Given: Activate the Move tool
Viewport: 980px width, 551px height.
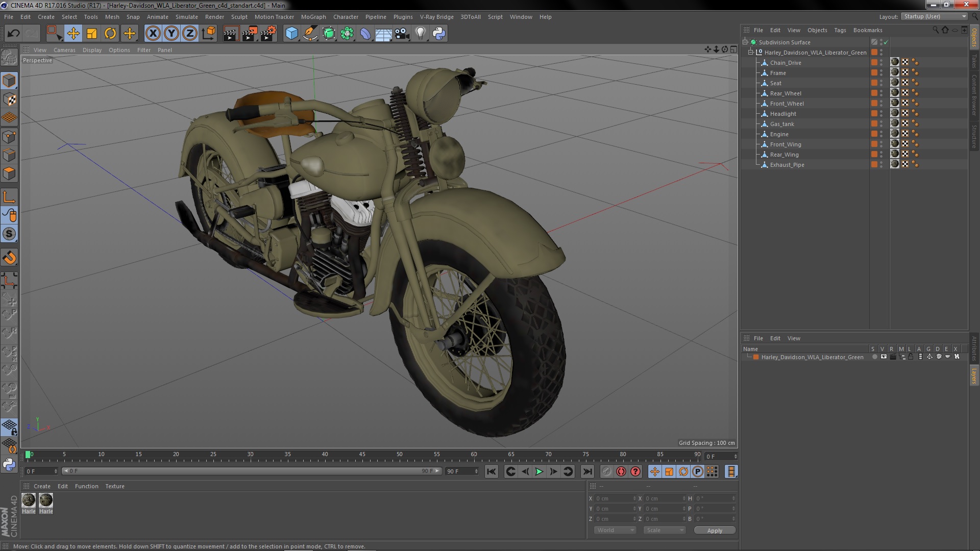Looking at the screenshot, I should (x=73, y=34).
